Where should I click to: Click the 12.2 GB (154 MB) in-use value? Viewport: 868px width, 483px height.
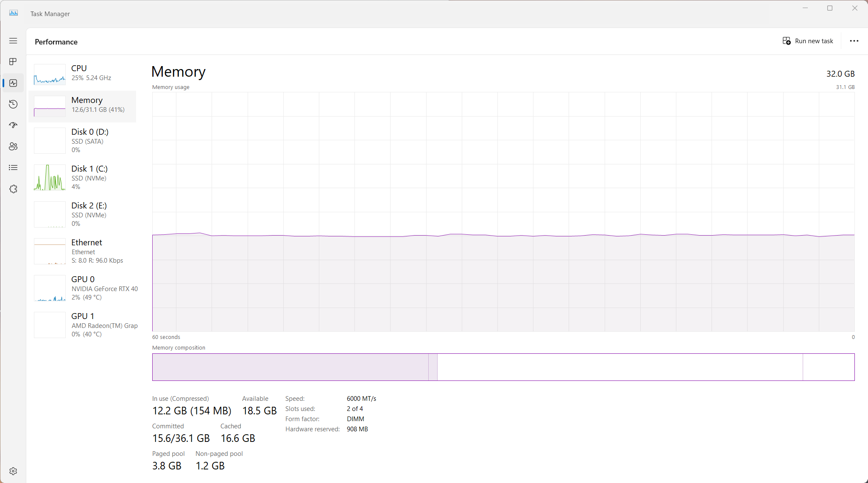point(192,411)
